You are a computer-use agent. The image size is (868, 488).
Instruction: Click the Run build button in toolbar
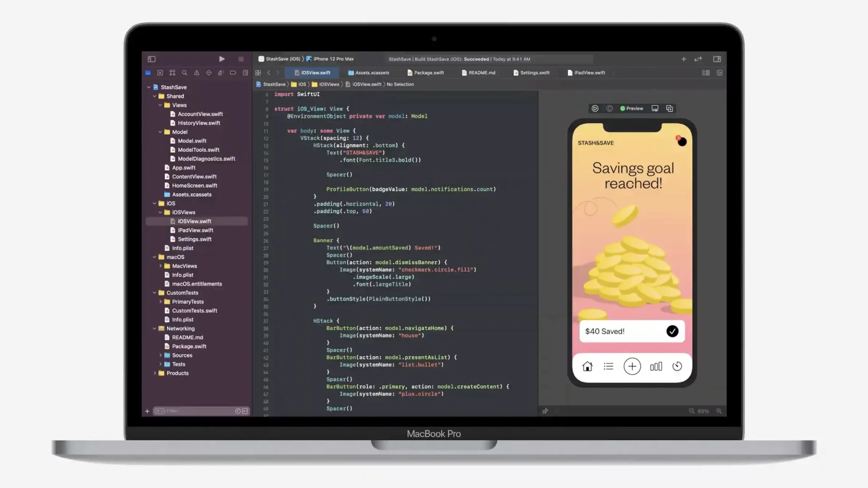point(222,59)
